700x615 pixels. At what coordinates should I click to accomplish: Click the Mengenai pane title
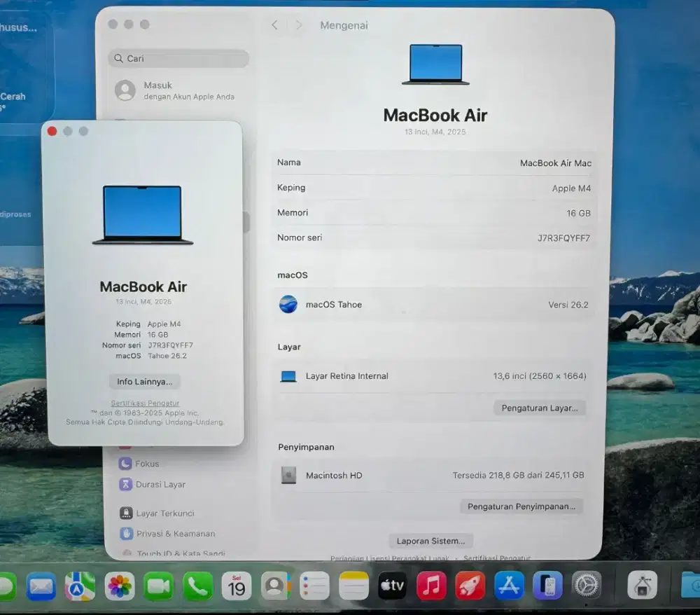(x=344, y=25)
